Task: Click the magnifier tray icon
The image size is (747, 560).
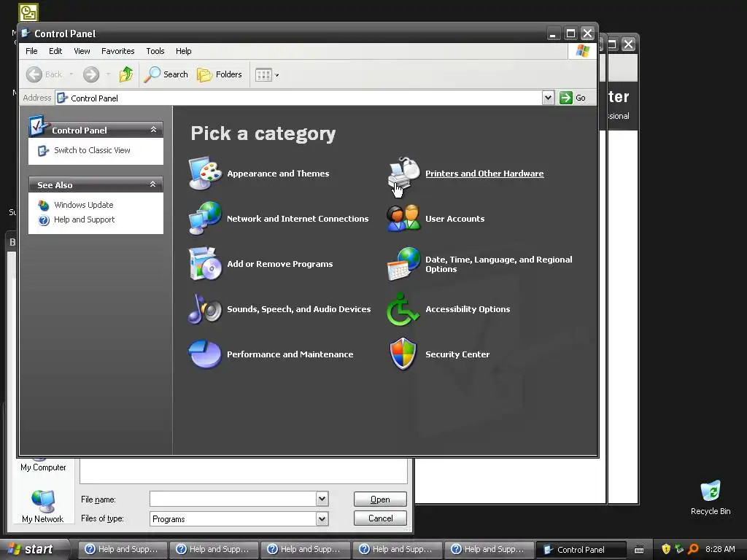Action: pos(693,549)
